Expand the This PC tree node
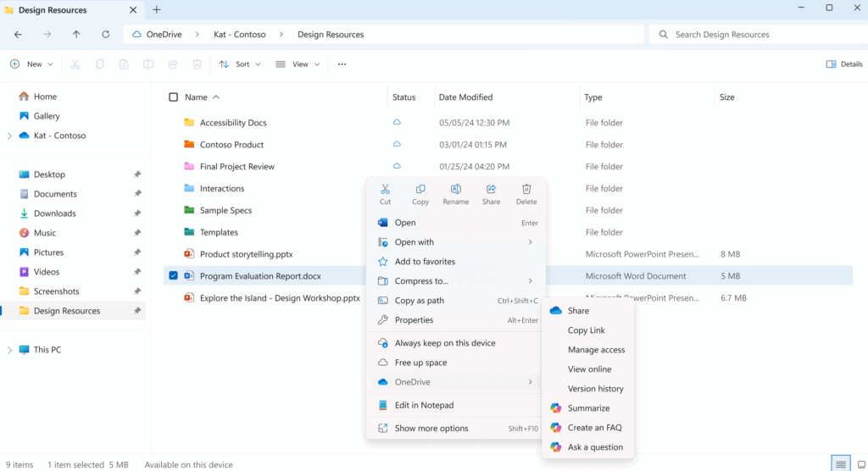This screenshot has width=868, height=471. tap(9, 350)
